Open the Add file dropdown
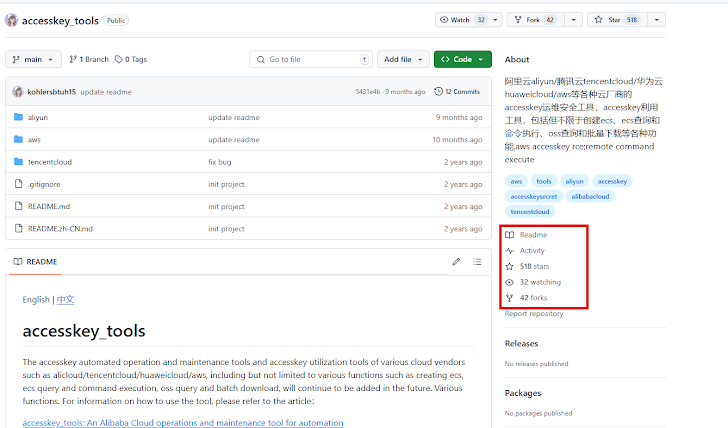Screen dimensions: 728x428 click(404, 59)
